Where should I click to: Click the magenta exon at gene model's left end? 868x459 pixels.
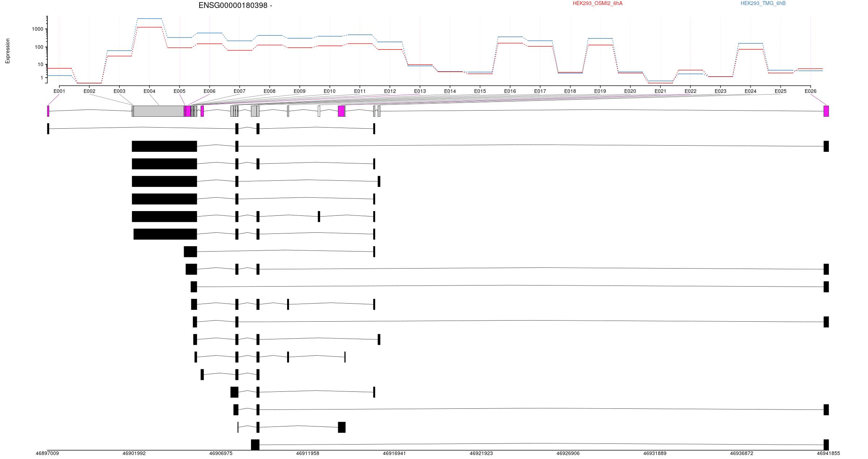click(48, 111)
